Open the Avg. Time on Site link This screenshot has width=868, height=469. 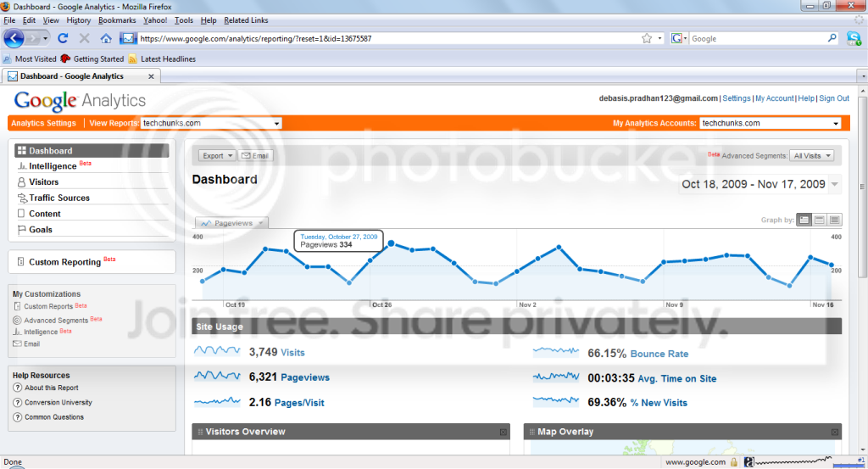tap(677, 379)
